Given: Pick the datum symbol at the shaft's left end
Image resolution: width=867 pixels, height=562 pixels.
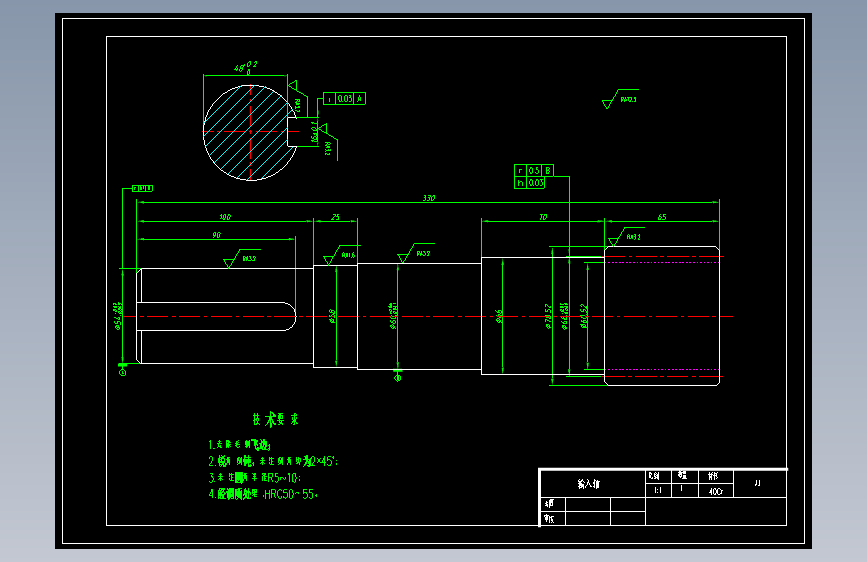Looking at the screenshot, I should click(x=123, y=369).
